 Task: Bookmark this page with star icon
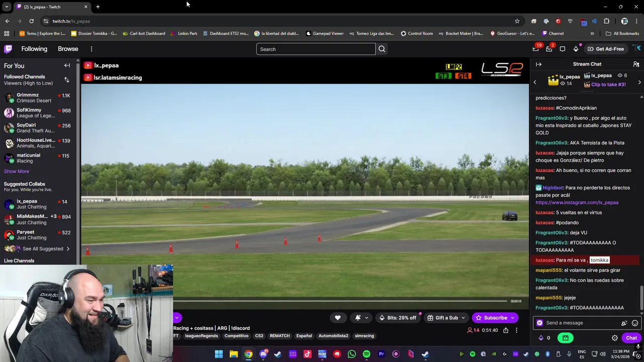pos(517,21)
